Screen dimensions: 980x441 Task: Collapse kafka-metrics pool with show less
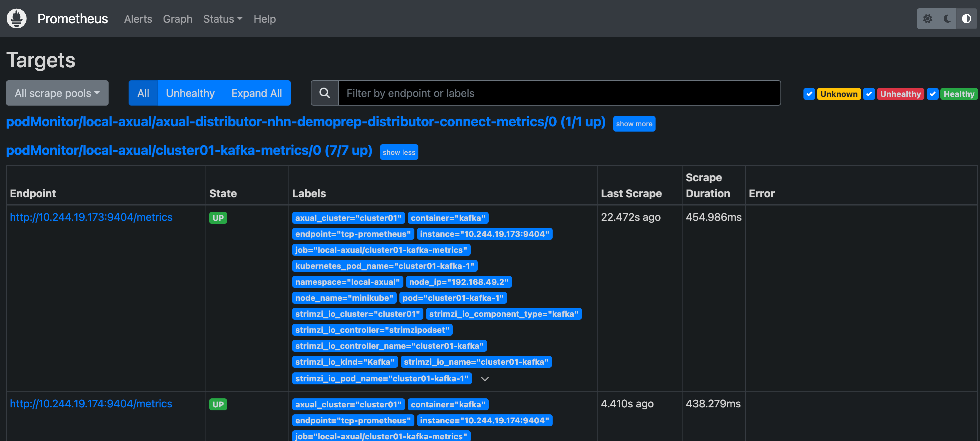399,152
